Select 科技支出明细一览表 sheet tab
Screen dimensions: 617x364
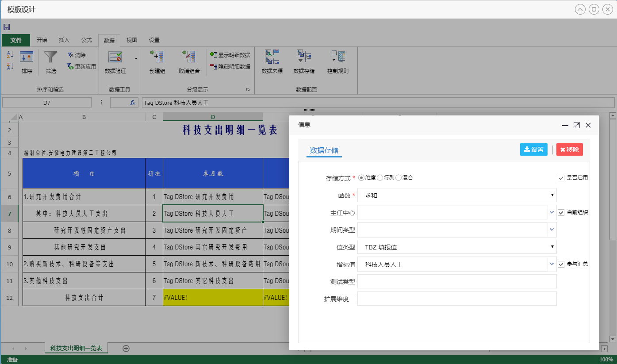click(77, 349)
